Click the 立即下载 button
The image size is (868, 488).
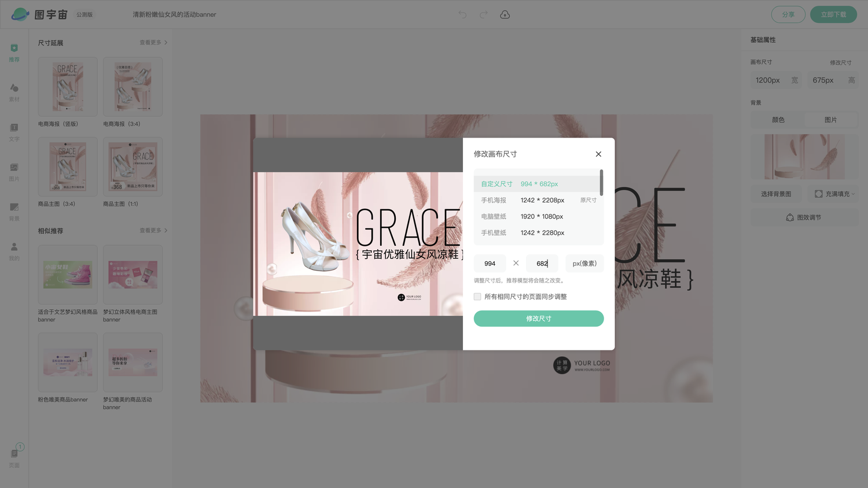833,14
